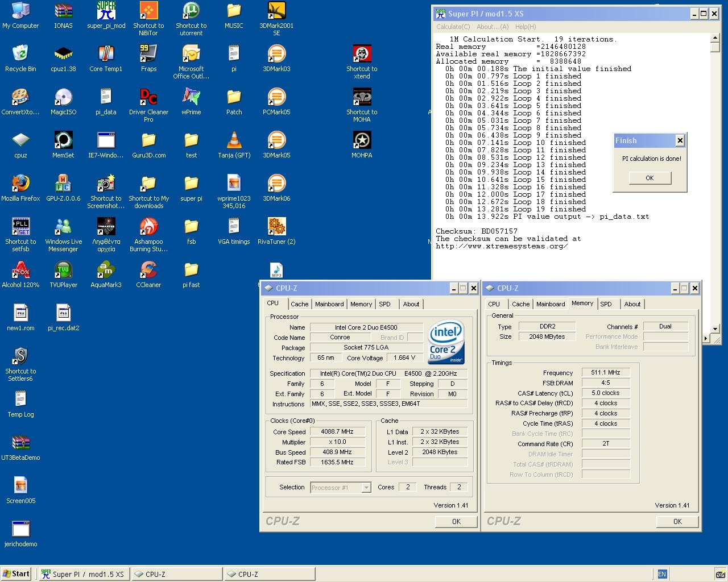Screen dimensions: 728x582
Task: Click Super PI vertical scrollbar up arrow
Action: 715,38
